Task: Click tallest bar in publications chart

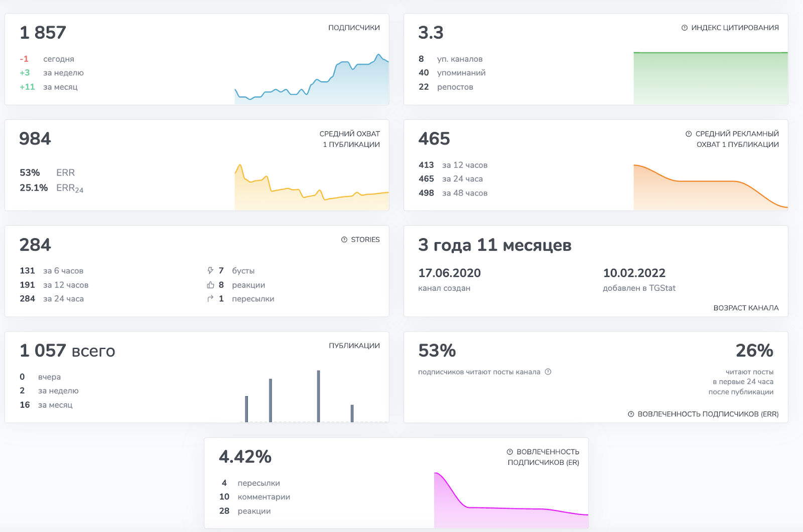Action: tap(318, 396)
